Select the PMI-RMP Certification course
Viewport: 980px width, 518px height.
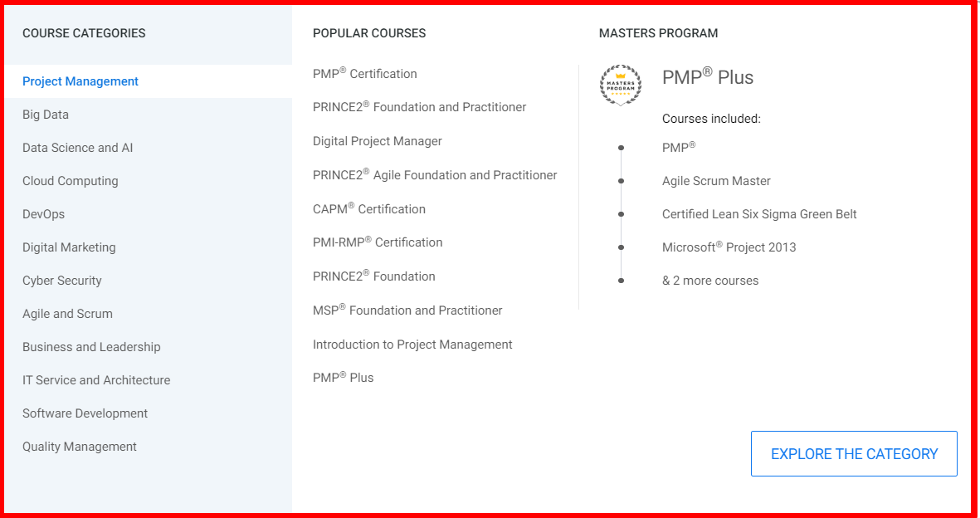378,242
